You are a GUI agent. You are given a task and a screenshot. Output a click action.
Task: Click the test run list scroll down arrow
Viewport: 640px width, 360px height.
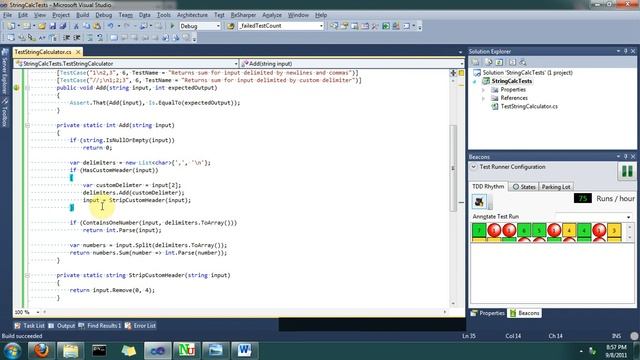coord(629,237)
